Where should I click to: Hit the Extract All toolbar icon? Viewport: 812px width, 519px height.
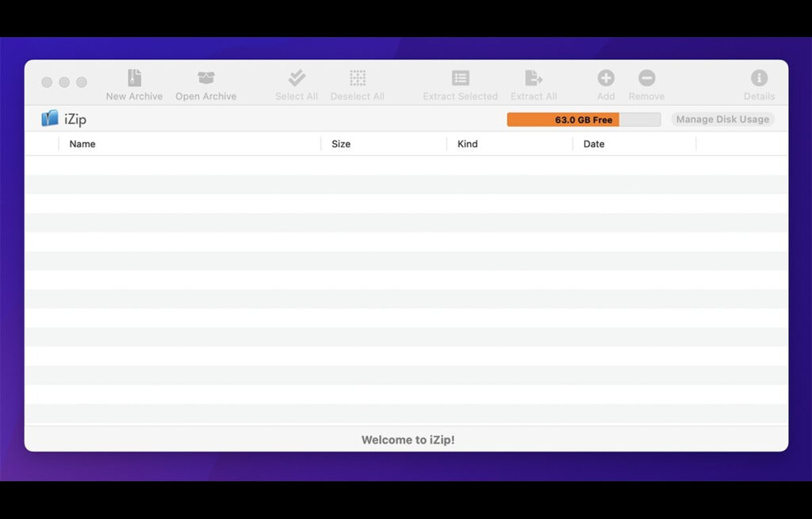[533, 78]
